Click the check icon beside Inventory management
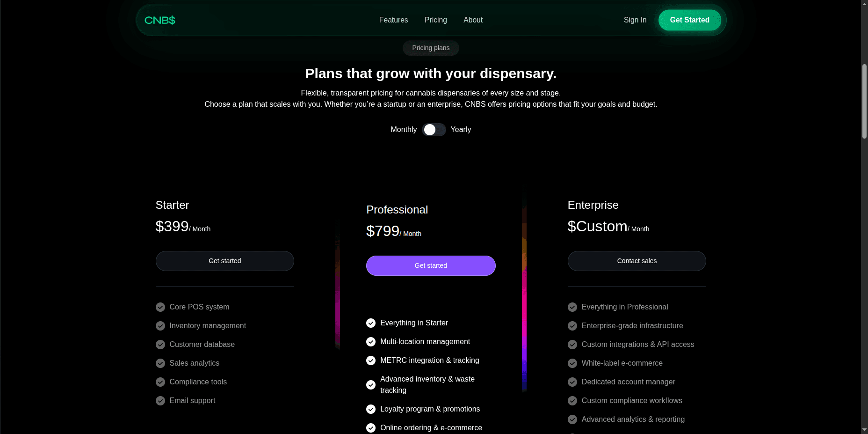Viewport: 868px width, 434px height. pos(160,326)
